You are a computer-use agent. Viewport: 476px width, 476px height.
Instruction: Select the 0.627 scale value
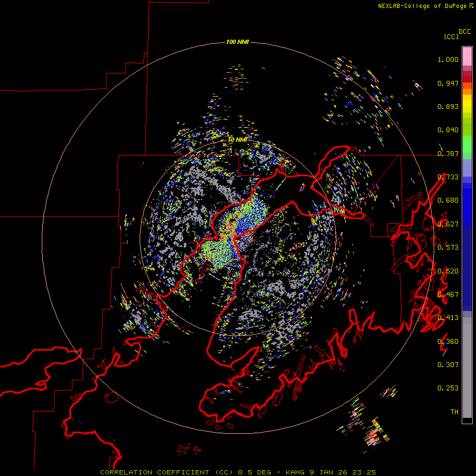(448, 224)
